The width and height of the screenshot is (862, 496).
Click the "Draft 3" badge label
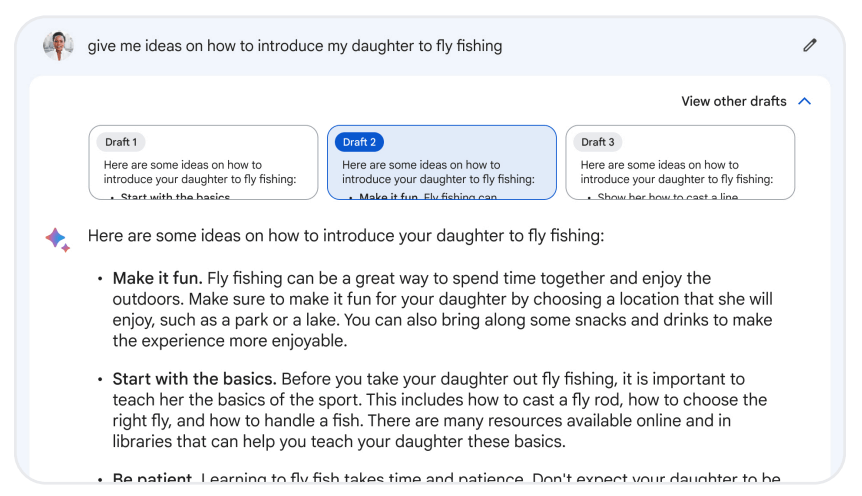pyautogui.click(x=598, y=142)
